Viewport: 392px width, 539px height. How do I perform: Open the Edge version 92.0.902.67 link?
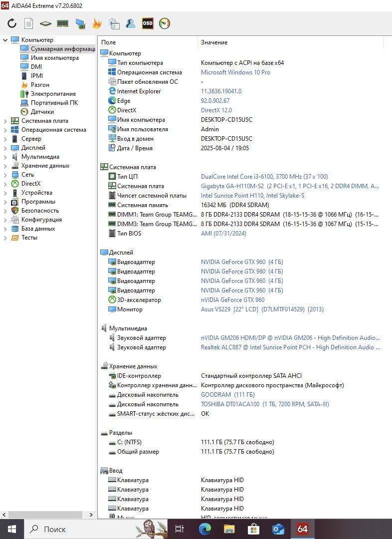click(215, 101)
